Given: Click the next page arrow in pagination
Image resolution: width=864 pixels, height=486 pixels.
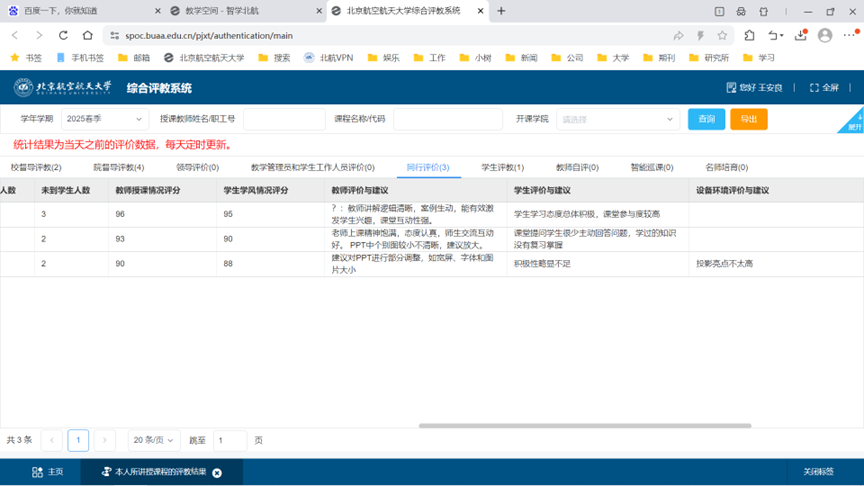Looking at the screenshot, I should [105, 440].
